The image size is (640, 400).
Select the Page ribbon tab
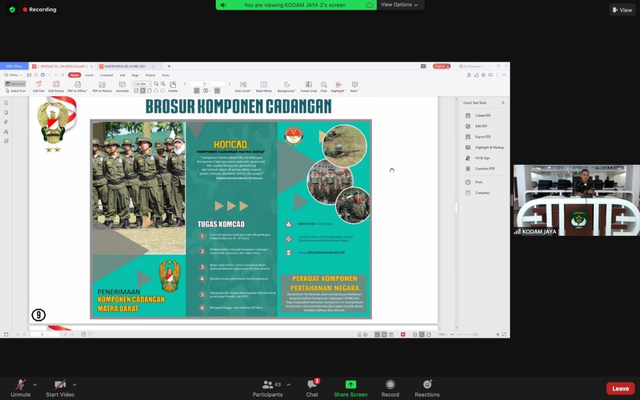point(135,75)
